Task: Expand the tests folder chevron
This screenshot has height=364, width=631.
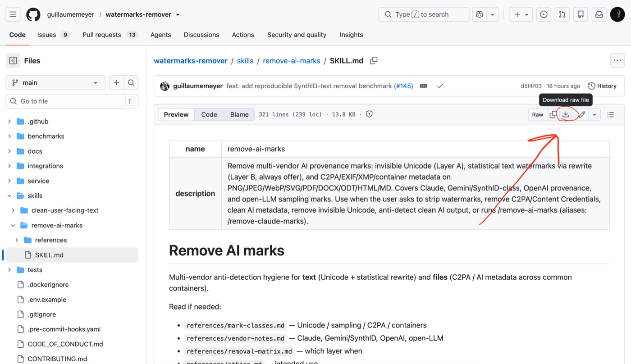Action: pyautogui.click(x=9, y=270)
